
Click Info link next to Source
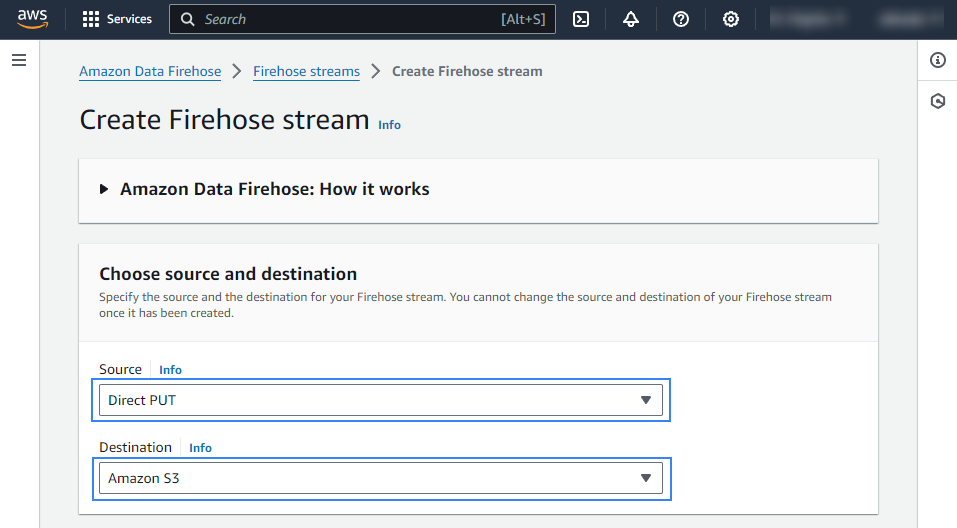click(170, 370)
